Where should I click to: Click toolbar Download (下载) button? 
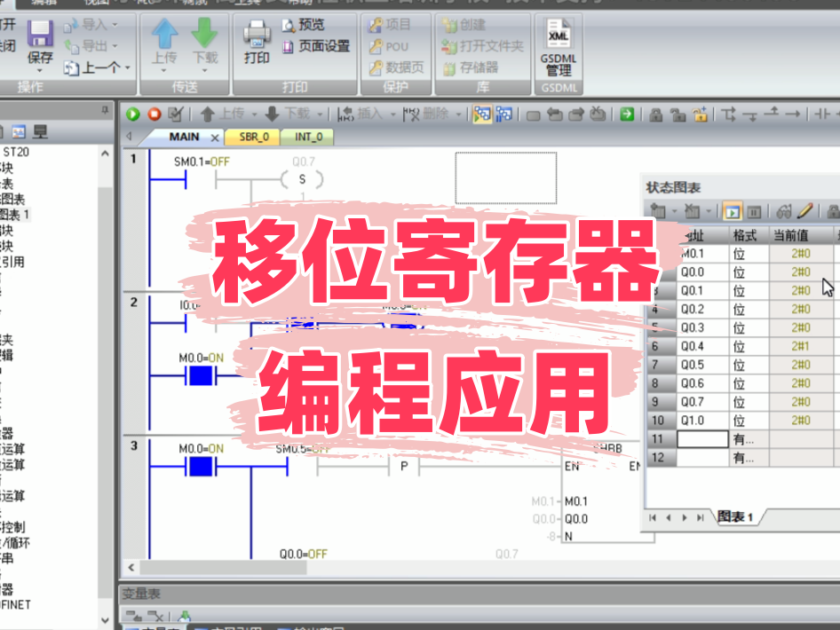pos(288,114)
